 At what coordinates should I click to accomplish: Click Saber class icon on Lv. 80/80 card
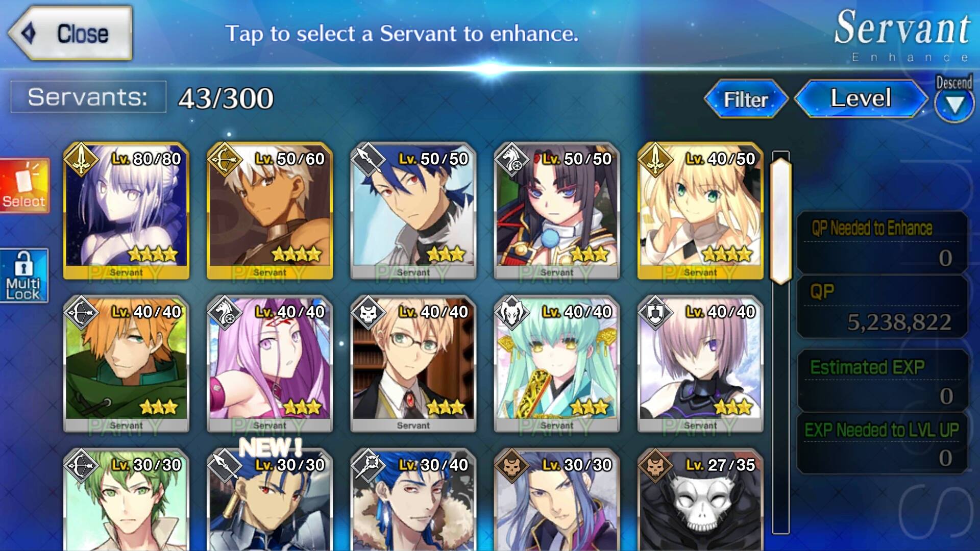point(81,159)
